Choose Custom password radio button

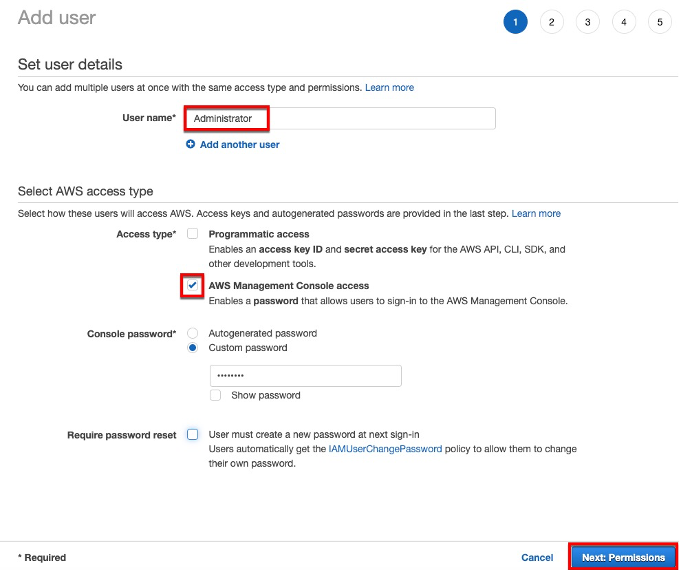193,348
